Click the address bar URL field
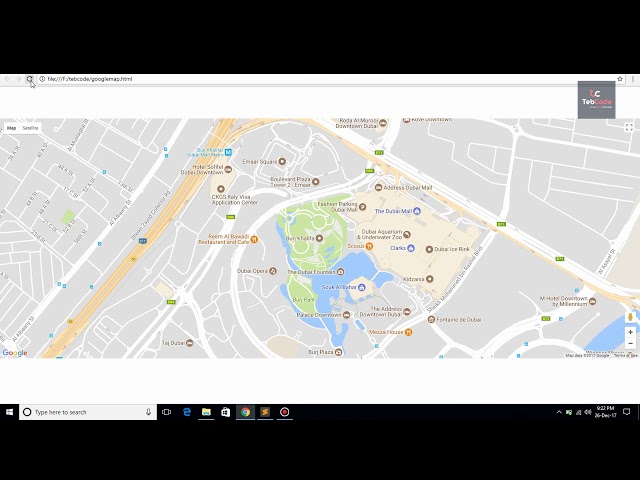The height and width of the screenshot is (480, 640). pos(327,79)
